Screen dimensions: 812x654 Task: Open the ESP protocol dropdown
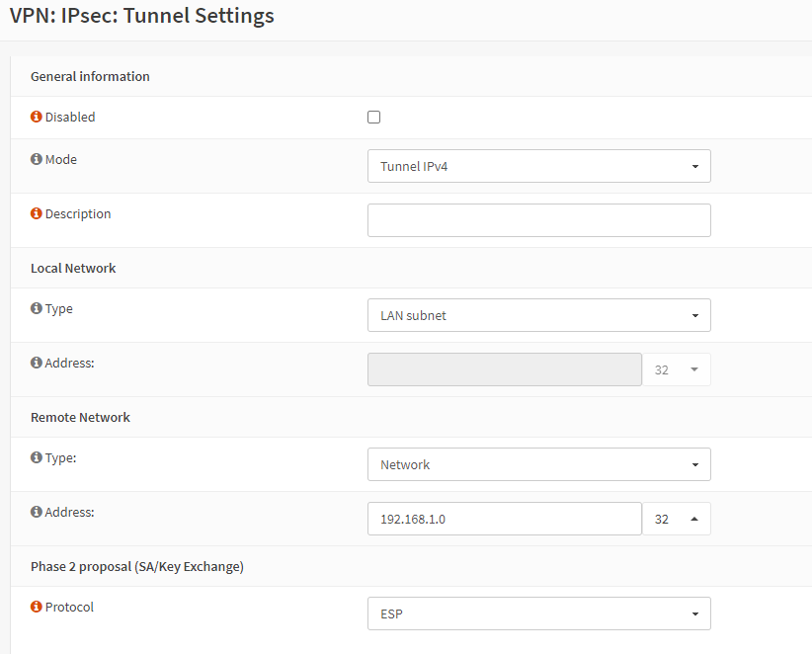tap(538, 613)
